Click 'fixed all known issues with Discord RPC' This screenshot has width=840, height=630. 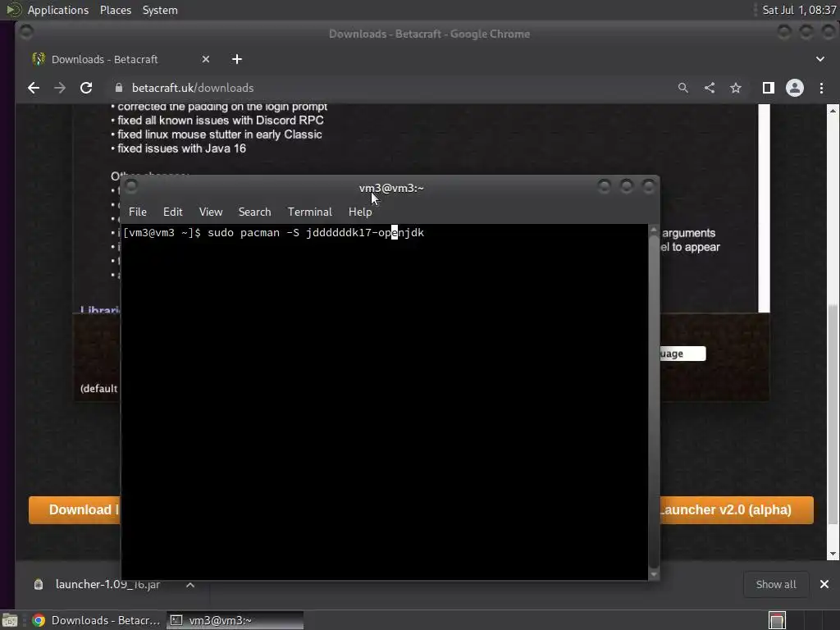[221, 120]
